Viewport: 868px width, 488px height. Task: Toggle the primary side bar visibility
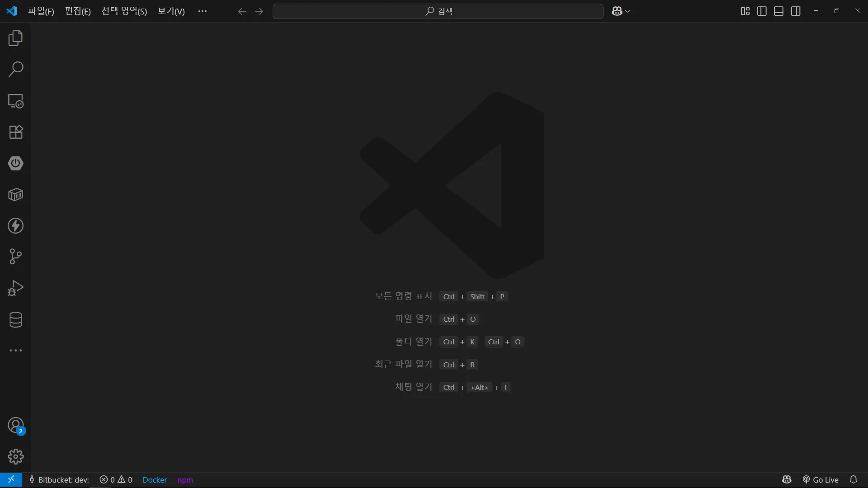click(762, 11)
